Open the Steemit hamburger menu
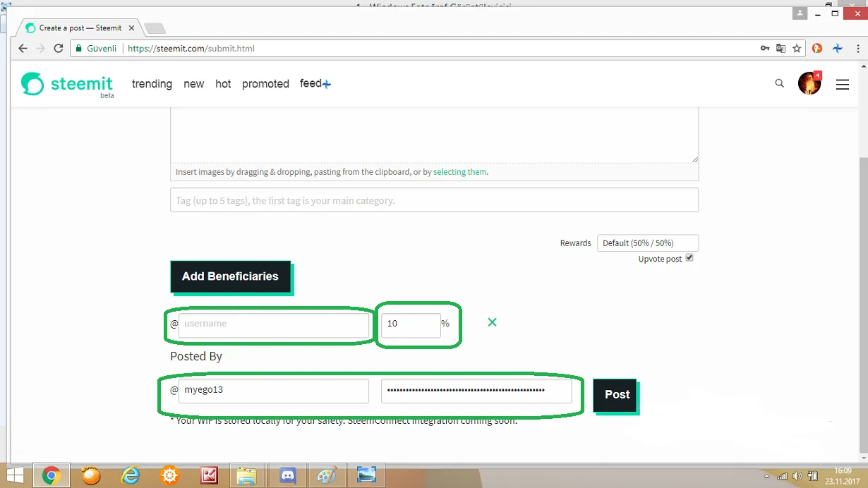 (842, 84)
